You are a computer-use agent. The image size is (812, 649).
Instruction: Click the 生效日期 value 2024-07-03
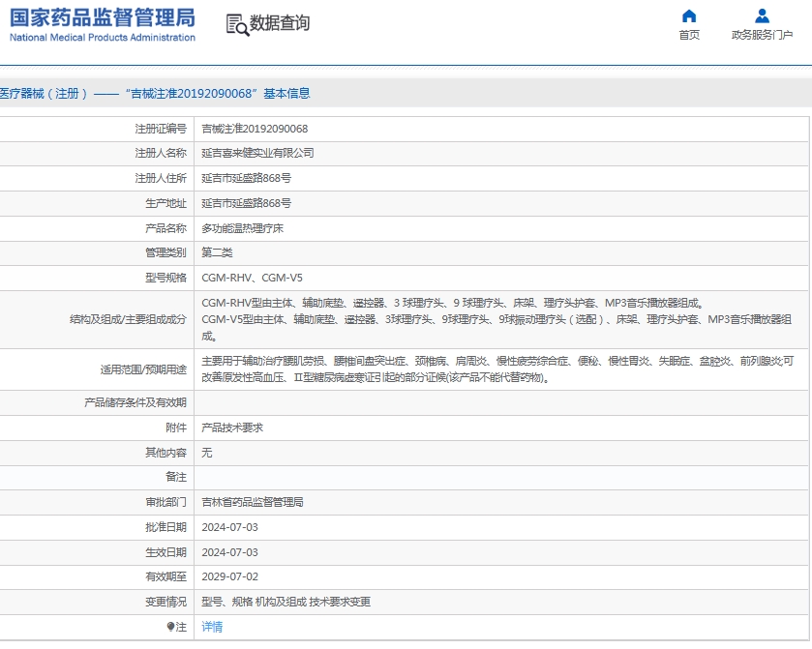[229, 552]
